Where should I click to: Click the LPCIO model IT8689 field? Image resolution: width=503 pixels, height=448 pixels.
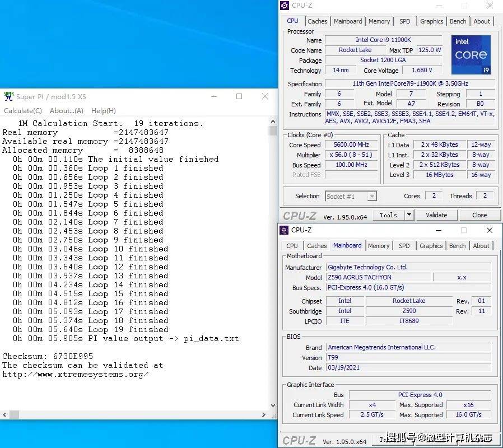409,321
